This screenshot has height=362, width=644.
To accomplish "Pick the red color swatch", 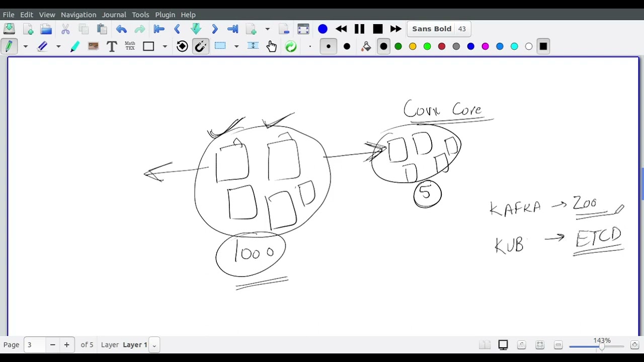I will (442, 47).
